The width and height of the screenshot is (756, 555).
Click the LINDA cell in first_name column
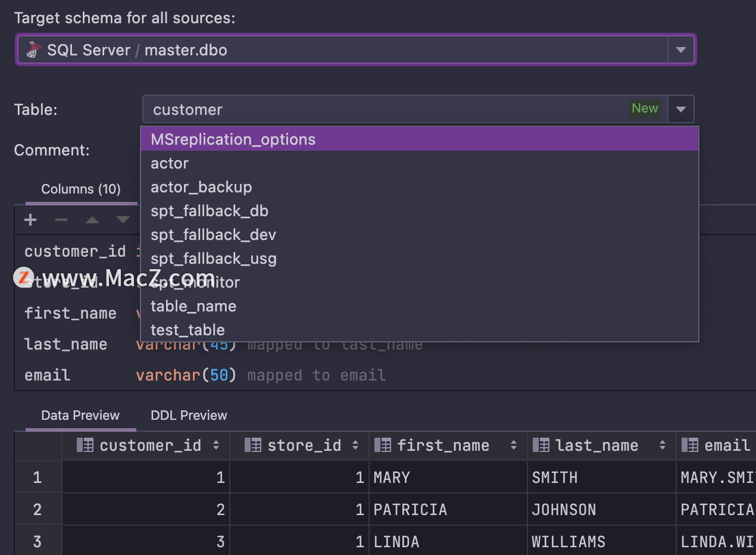(448, 542)
